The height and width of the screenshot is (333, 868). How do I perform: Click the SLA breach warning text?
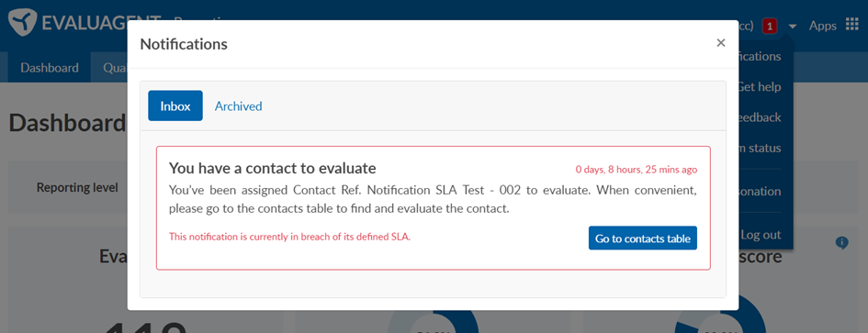[x=289, y=237]
